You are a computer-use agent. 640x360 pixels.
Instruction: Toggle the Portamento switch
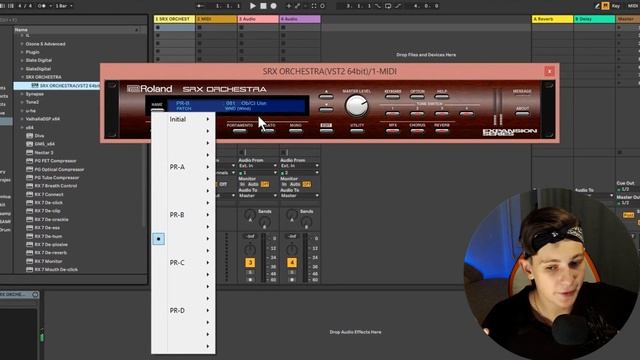click(x=240, y=131)
